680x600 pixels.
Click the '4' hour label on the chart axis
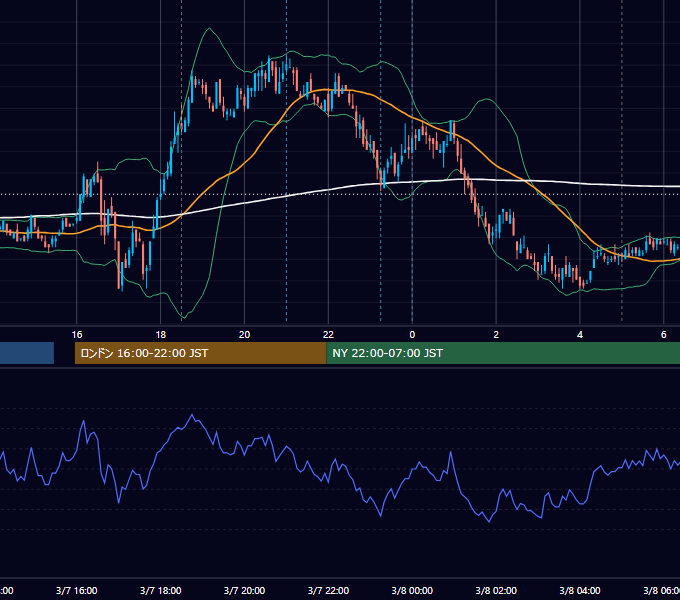coord(580,335)
